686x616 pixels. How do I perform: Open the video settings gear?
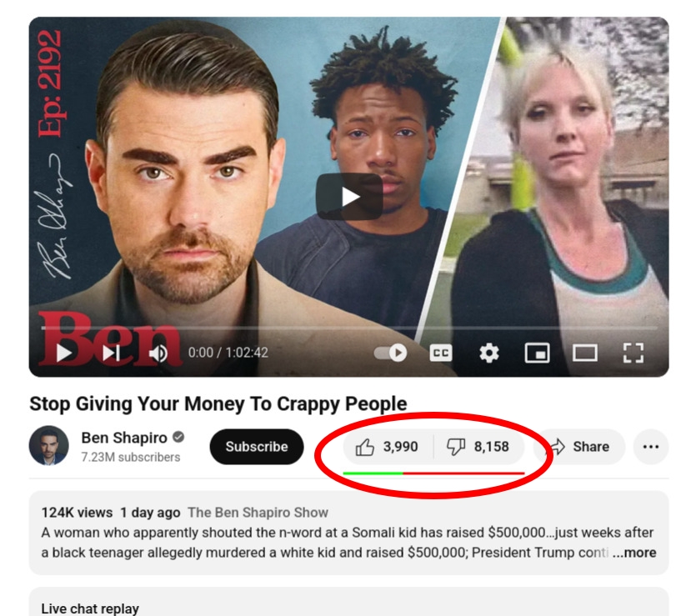click(x=488, y=353)
